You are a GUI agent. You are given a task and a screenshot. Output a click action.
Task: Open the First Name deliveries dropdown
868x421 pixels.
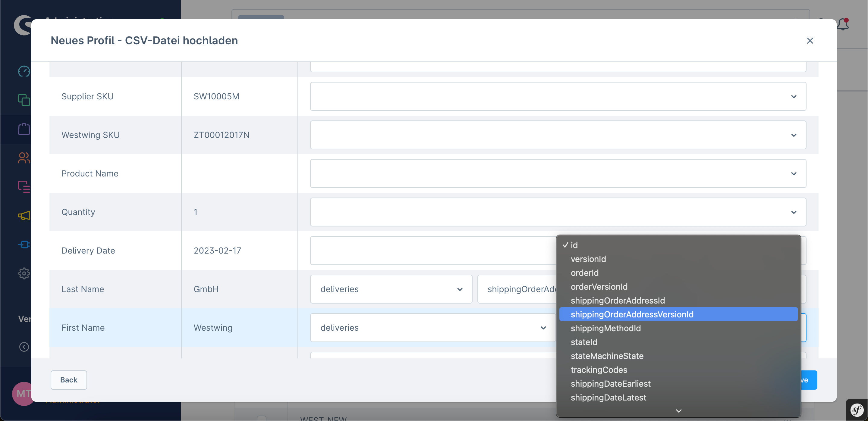coord(433,328)
